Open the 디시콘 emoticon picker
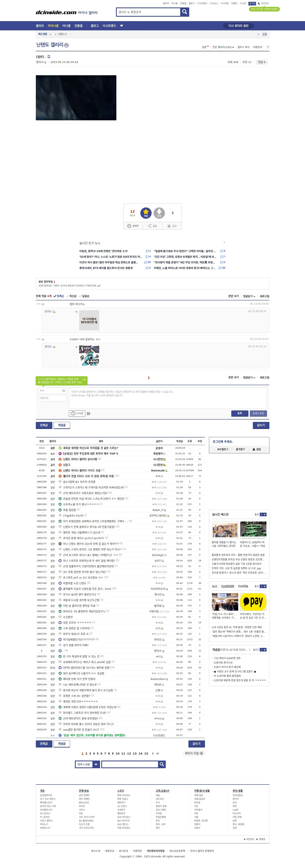 point(77,413)
